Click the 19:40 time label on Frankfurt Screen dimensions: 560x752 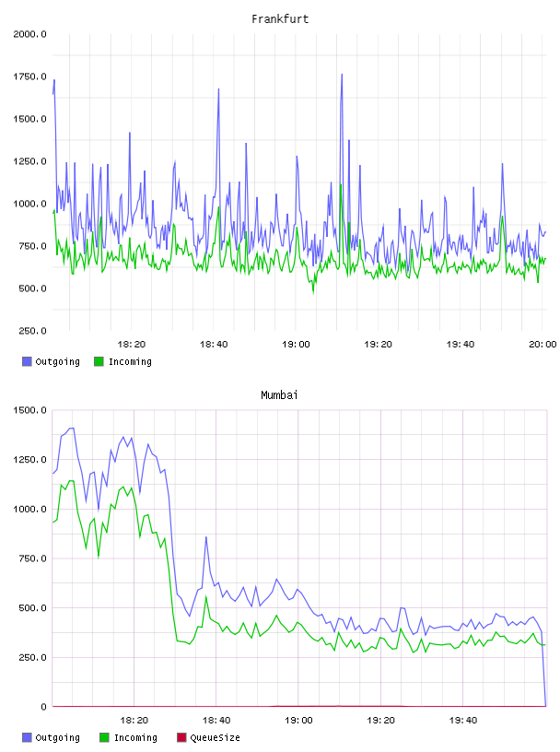tap(461, 345)
